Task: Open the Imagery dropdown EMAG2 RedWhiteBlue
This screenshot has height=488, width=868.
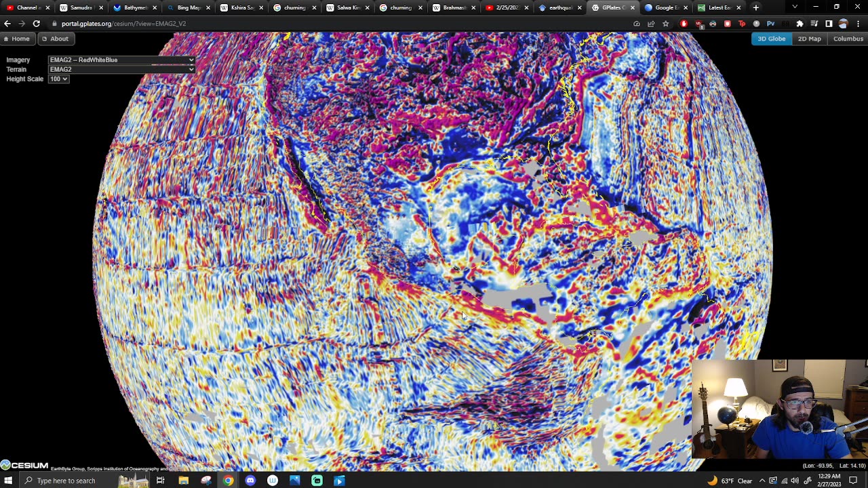Action: (122, 60)
